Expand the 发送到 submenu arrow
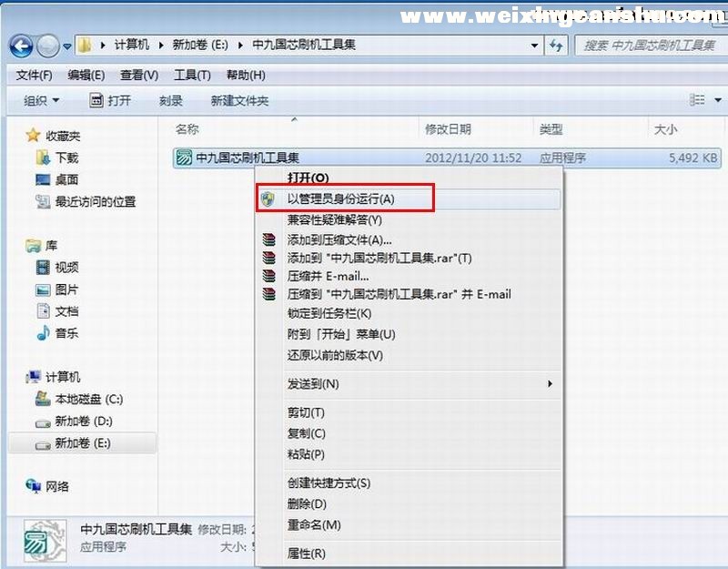Screen dimensions: 728x569 point(550,384)
